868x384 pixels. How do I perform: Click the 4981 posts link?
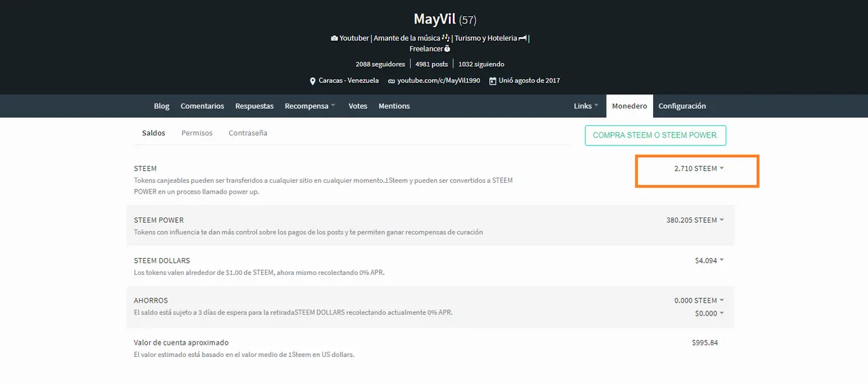point(431,64)
